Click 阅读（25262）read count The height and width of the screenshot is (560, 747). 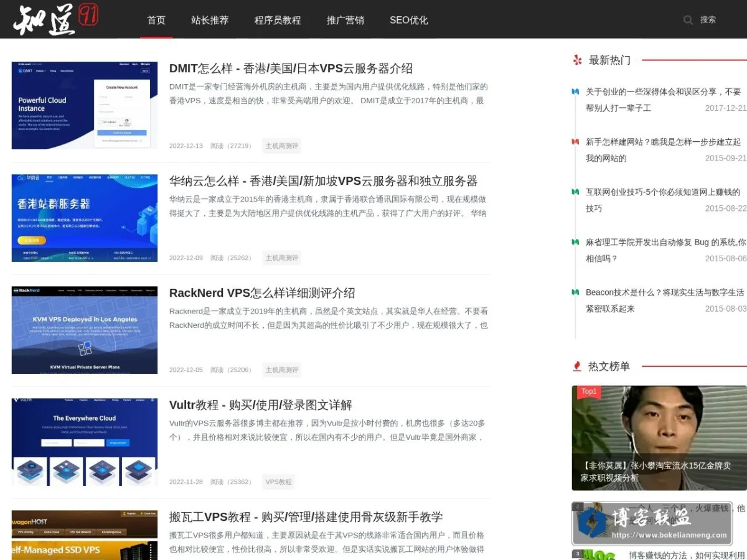point(232,258)
